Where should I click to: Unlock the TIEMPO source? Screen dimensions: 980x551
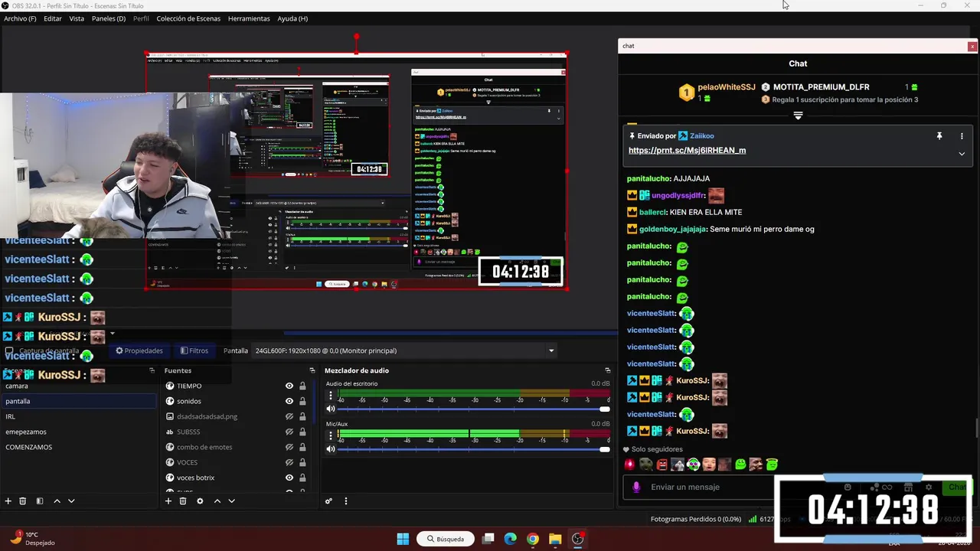click(302, 386)
